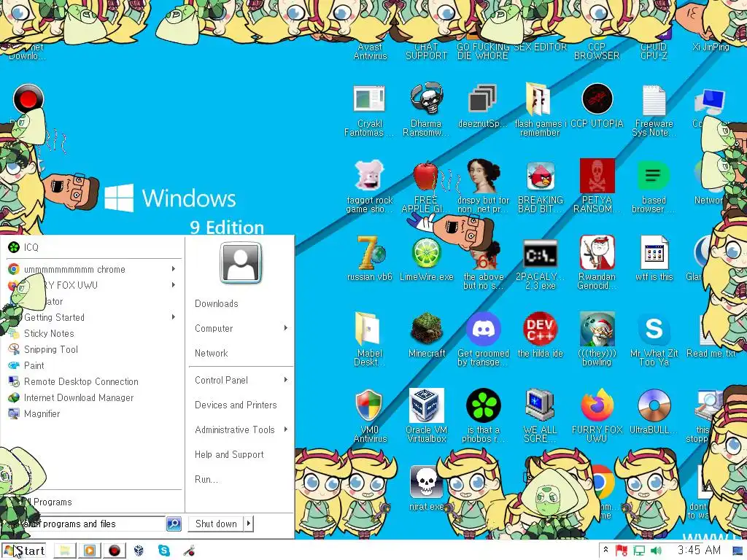The width and height of the screenshot is (747, 560).
Task: Open the deeznutSp desktop icon
Action: (483, 99)
